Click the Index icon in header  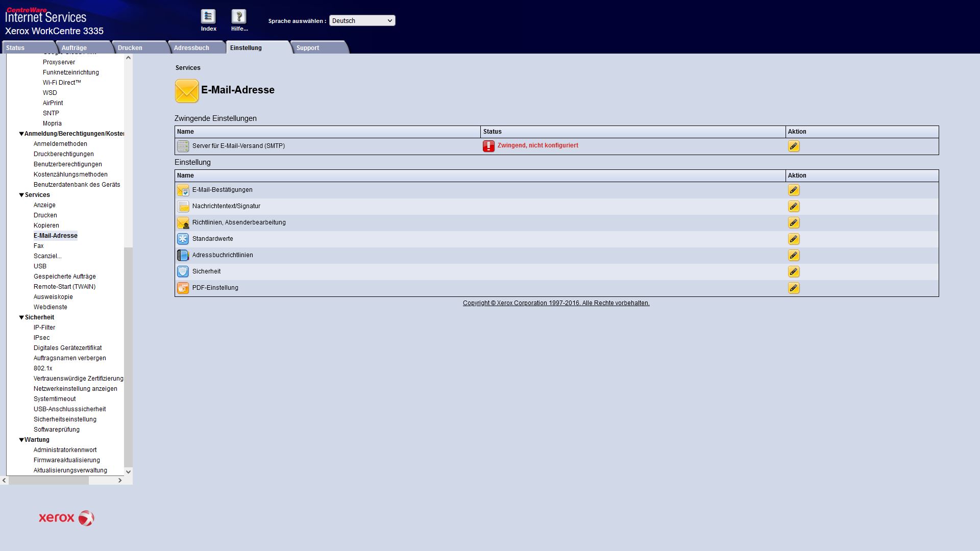point(208,17)
